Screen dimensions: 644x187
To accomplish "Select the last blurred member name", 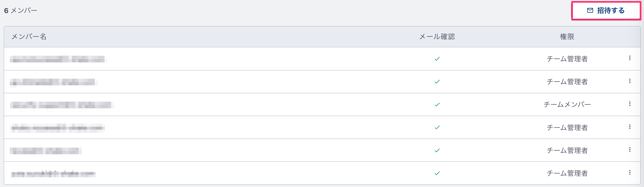I will tap(53, 174).
